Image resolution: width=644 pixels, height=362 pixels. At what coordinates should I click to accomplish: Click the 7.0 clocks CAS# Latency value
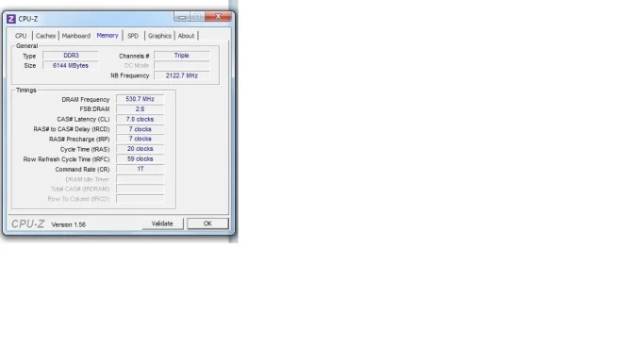[x=140, y=119]
